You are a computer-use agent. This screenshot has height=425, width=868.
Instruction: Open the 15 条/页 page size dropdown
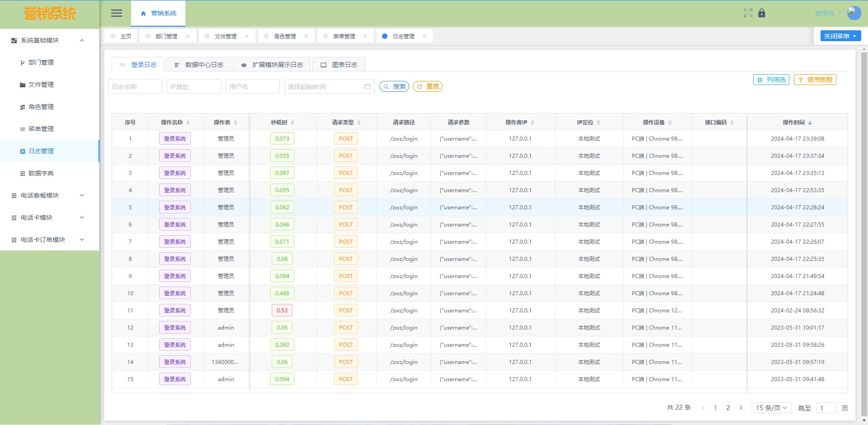point(771,408)
